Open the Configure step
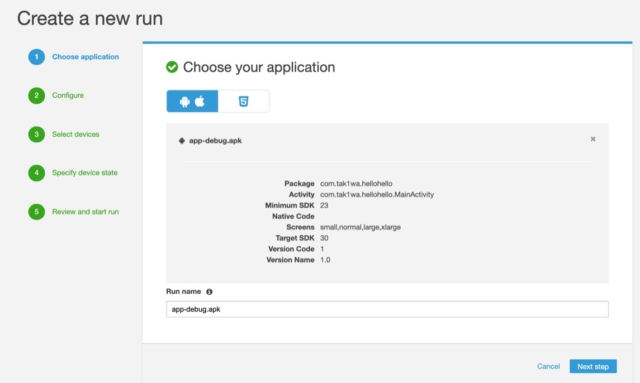 tap(68, 96)
